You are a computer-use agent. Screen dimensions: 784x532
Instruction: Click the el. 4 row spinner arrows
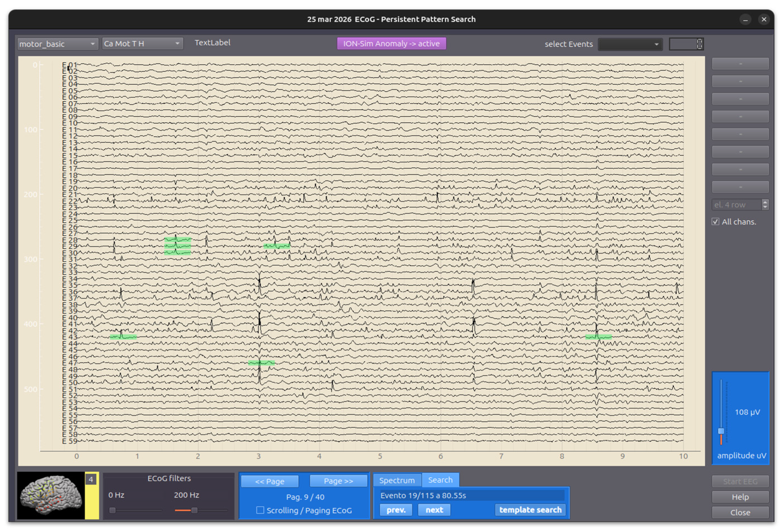coord(765,205)
